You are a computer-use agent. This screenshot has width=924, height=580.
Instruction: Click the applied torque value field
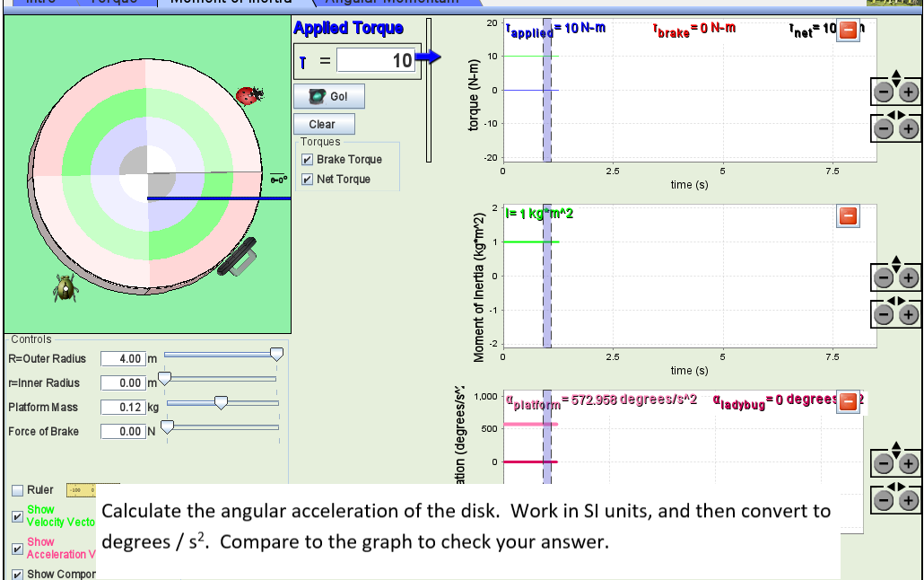click(376, 60)
